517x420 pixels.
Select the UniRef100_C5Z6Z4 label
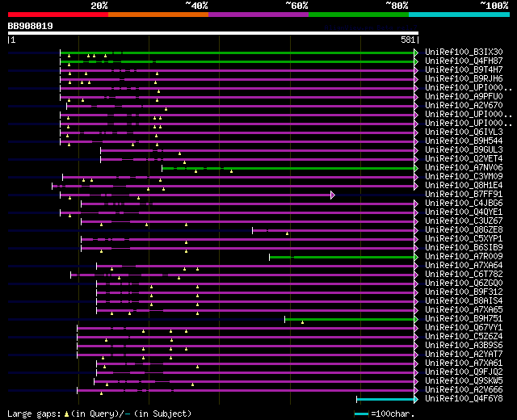pyautogui.click(x=464, y=337)
